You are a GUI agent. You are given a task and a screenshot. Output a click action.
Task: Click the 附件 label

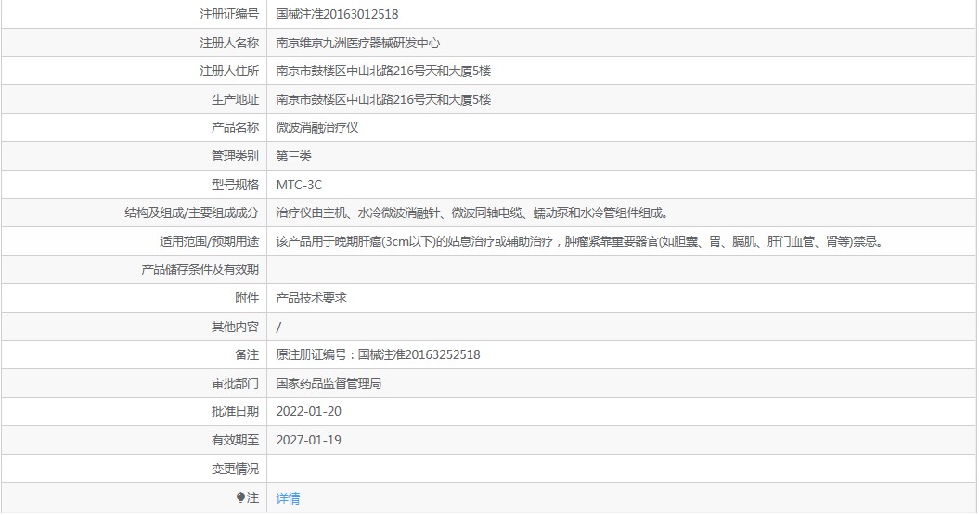pyautogui.click(x=246, y=298)
